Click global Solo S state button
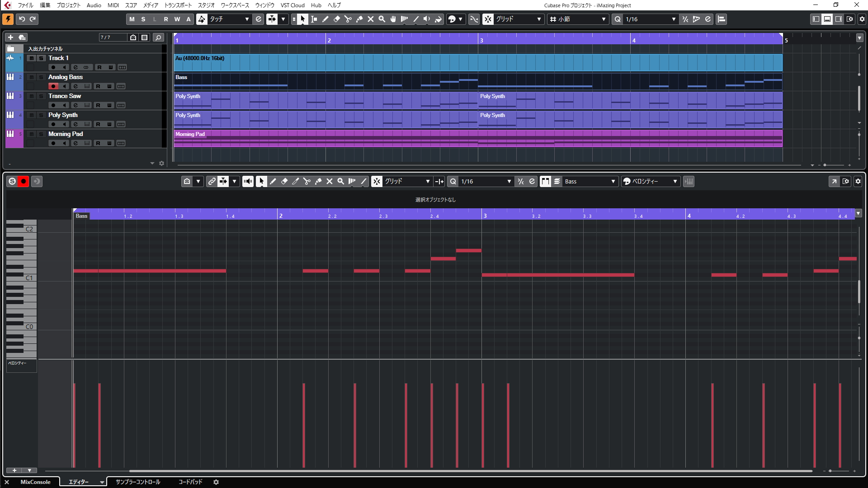Image resolution: width=868 pixels, height=488 pixels. [x=143, y=19]
